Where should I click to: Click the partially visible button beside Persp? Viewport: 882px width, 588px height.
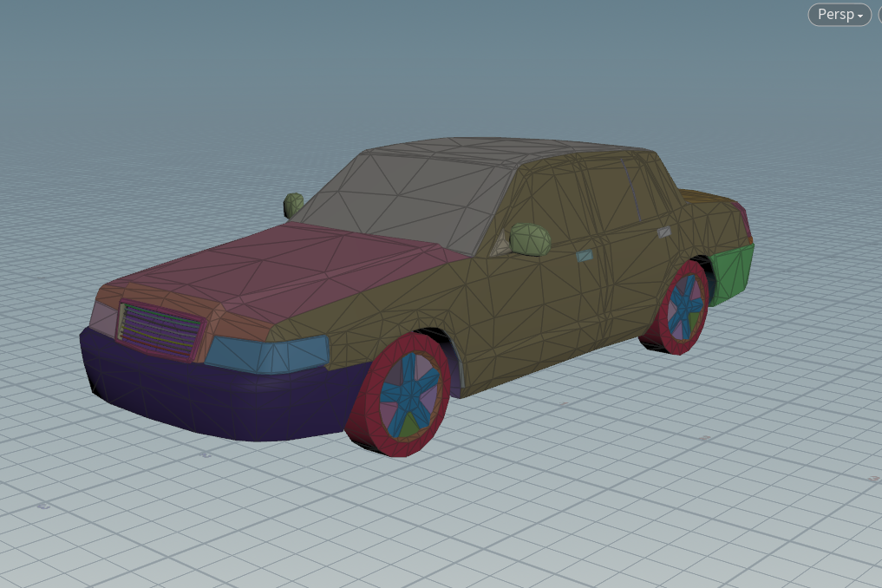pos(879,15)
